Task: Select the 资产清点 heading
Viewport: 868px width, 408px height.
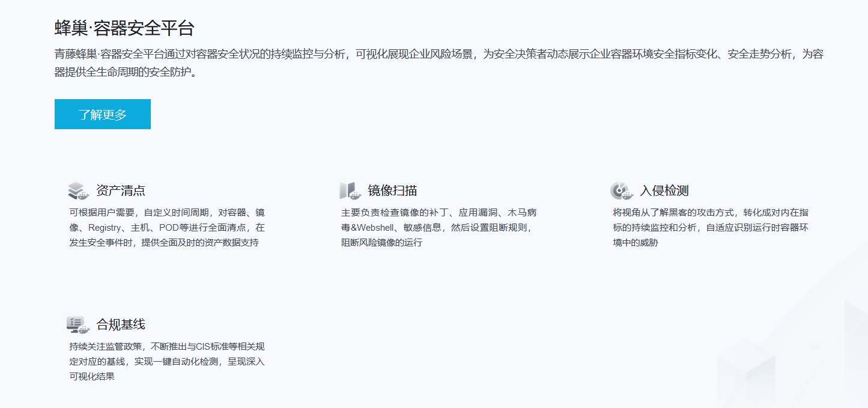Action: pos(121,191)
